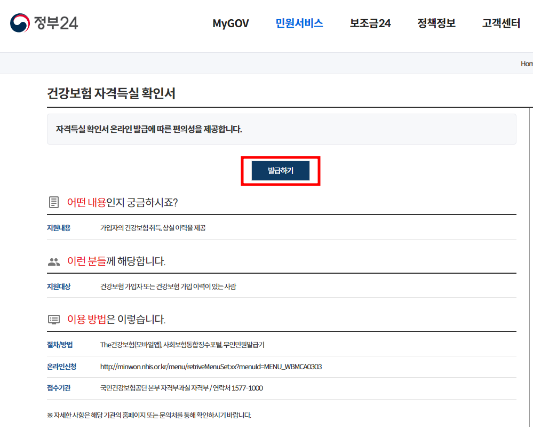The height and width of the screenshot is (427, 533).
Task: Click the 건강보험 자격득실 확인서 heading
Action: pos(111,93)
